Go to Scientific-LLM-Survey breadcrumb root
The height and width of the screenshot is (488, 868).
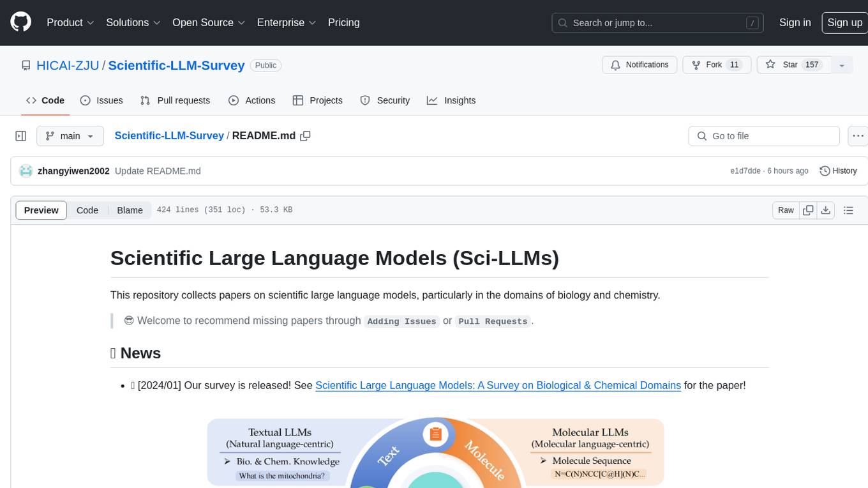pos(169,135)
